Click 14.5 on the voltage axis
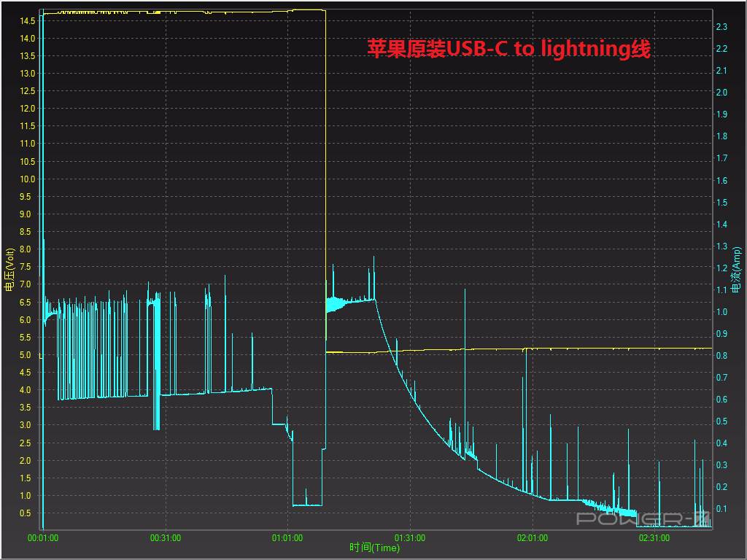 pos(28,21)
